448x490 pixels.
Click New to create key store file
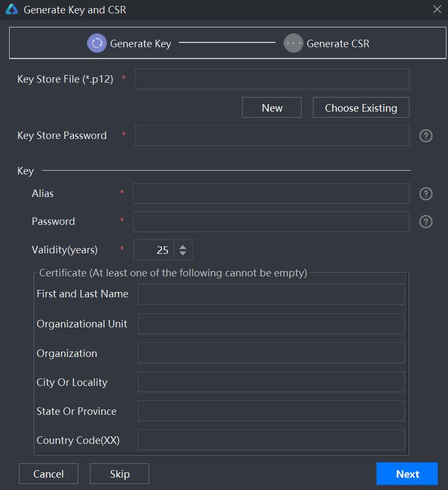pyautogui.click(x=272, y=107)
